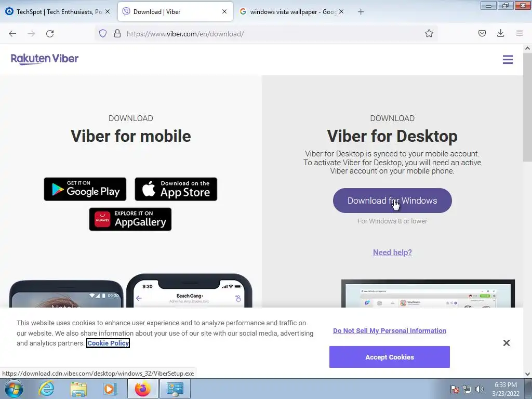
Task: Click the Huawei AppGallery badge
Action: point(130,219)
